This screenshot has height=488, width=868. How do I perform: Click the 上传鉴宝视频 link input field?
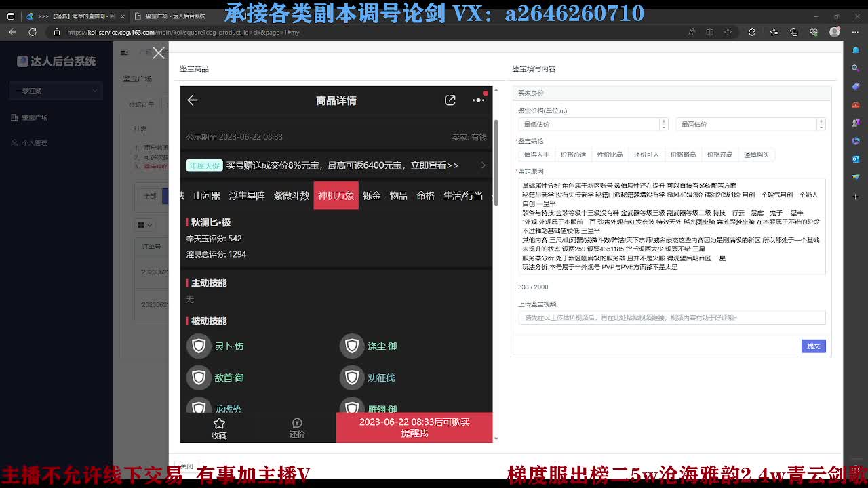[672, 317]
